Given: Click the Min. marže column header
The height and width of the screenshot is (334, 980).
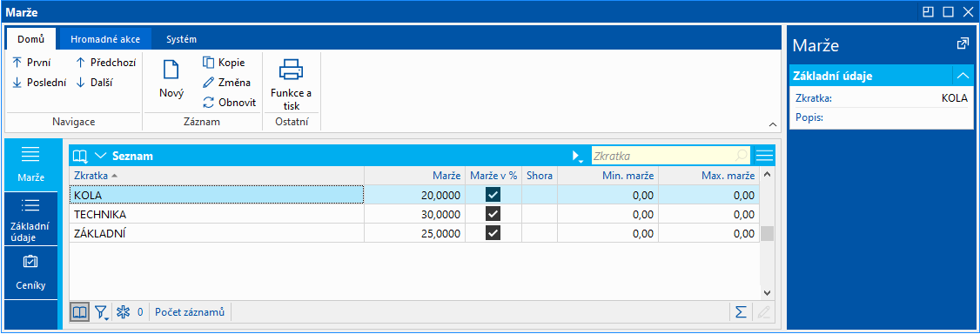Looking at the screenshot, I should (x=608, y=176).
